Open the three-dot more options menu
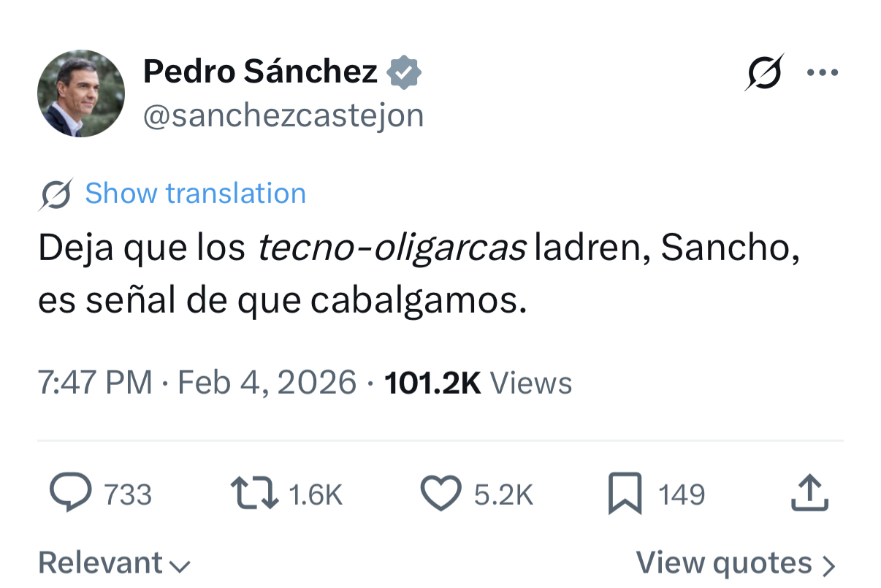Screen dimensions: 881x588 (x=823, y=72)
